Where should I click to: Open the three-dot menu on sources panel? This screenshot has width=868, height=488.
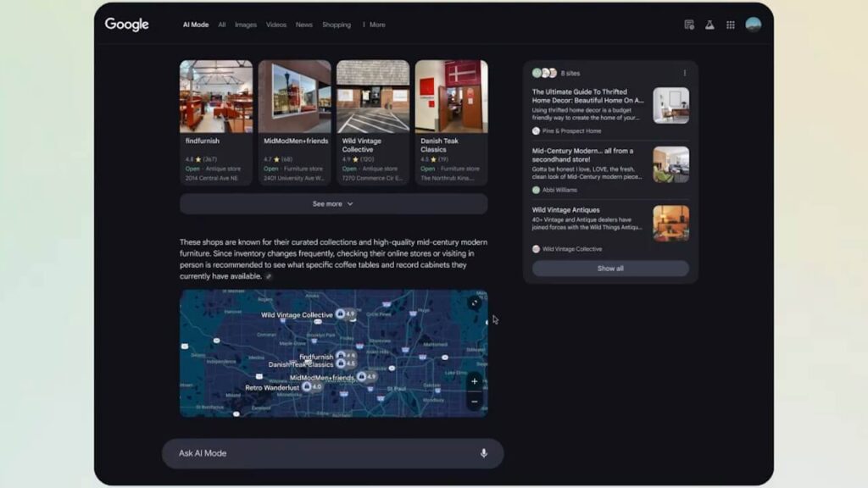685,73
